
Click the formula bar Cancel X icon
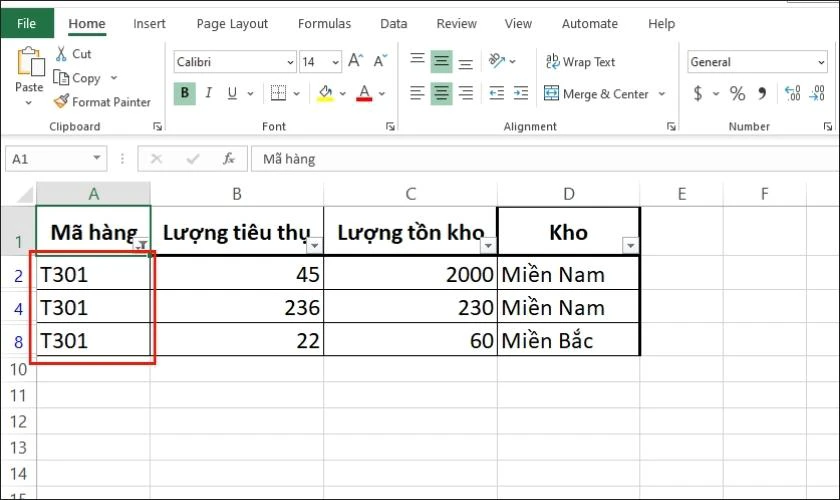point(156,159)
